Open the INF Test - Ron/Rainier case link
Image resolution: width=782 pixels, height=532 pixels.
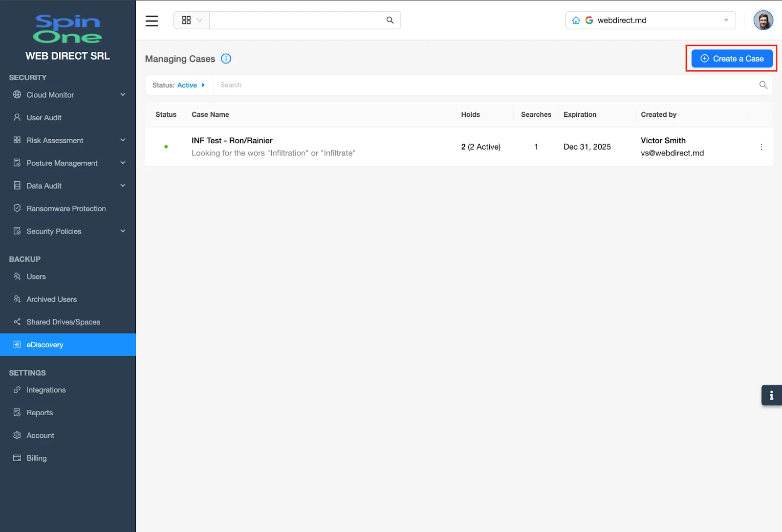(232, 140)
